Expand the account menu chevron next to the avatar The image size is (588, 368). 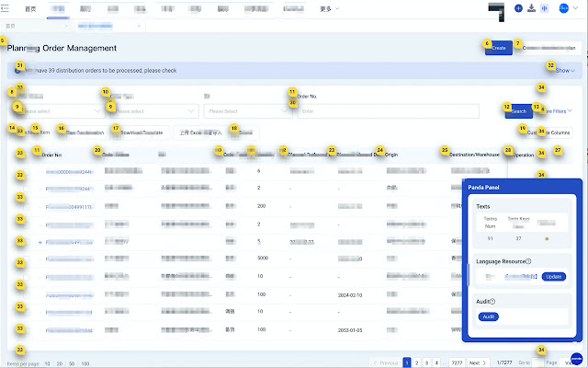[575, 8]
